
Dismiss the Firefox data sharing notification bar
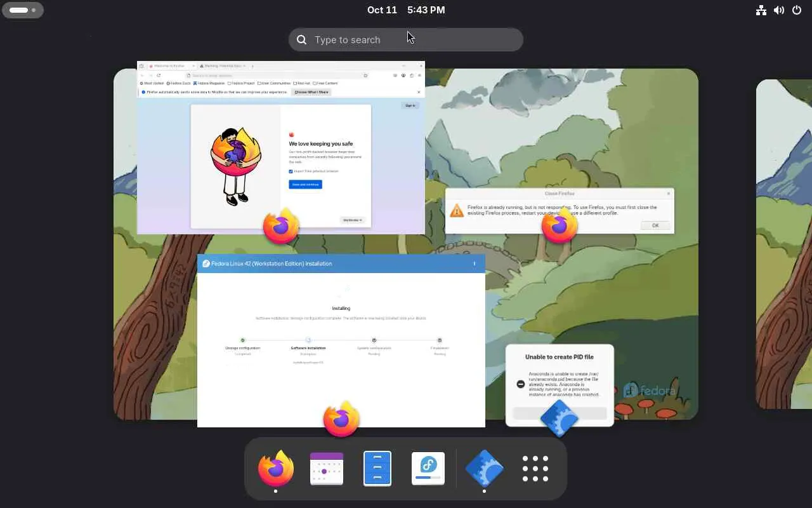[x=419, y=92]
